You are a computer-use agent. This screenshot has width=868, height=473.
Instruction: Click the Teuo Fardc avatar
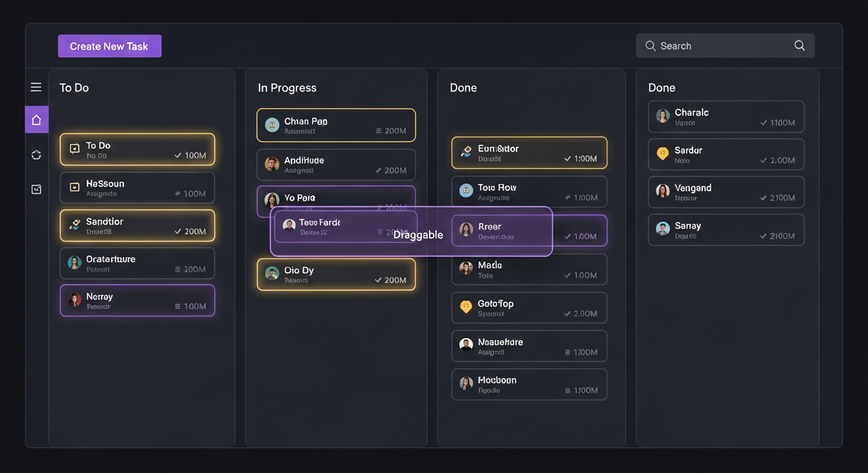click(289, 225)
